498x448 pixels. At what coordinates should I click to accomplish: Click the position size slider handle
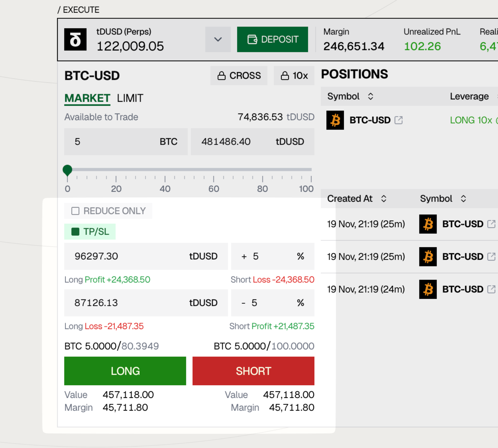[67, 170]
